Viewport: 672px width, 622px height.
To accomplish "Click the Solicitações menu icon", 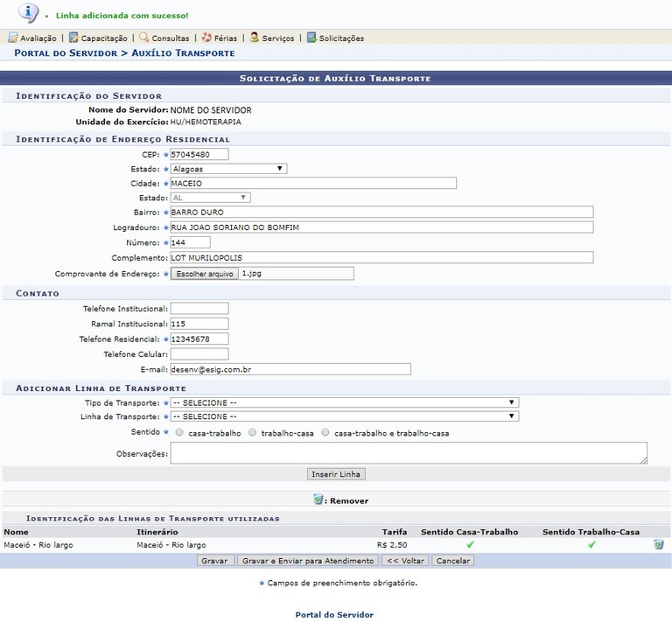I will pos(311,38).
